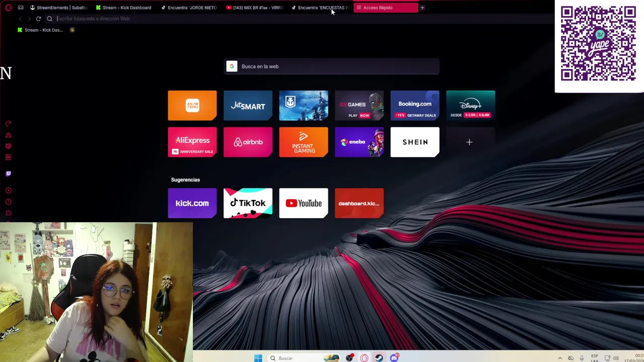Image resolution: width=644 pixels, height=362 pixels.
Task: Reload the current page
Action: 38,19
